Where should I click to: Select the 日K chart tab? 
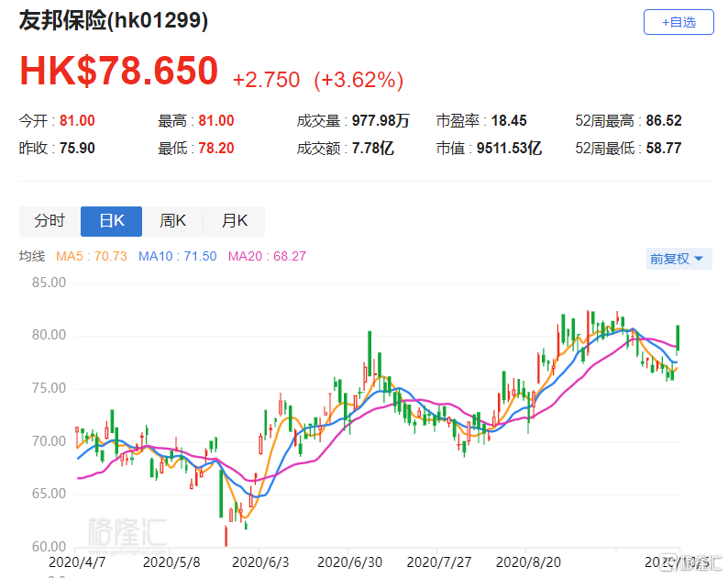coord(112,221)
